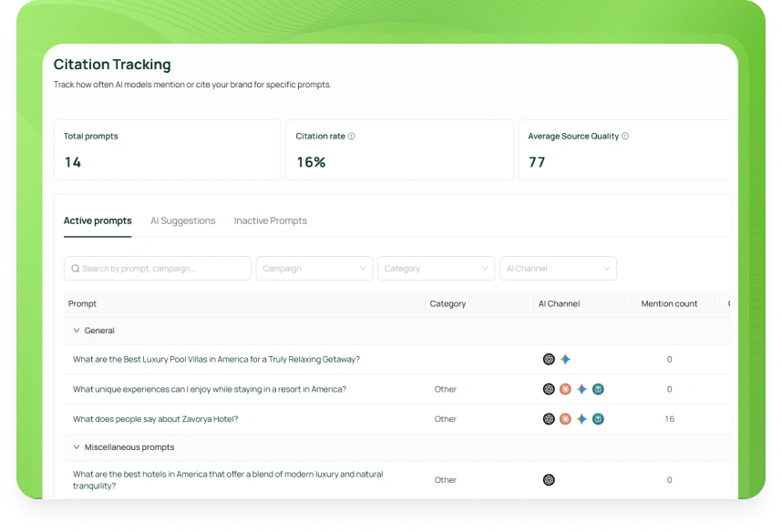782x532 pixels.
Task: Click the ChatGPT icon in the best hotels row
Action: (x=549, y=480)
